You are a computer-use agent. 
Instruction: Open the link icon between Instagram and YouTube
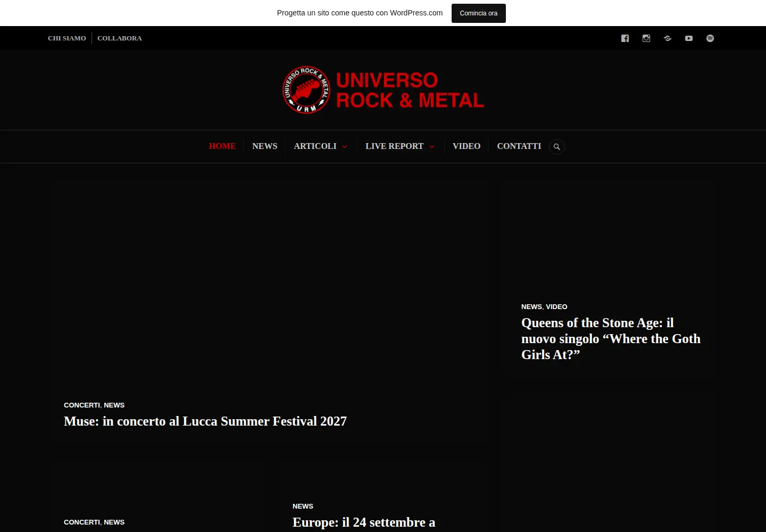coord(668,38)
